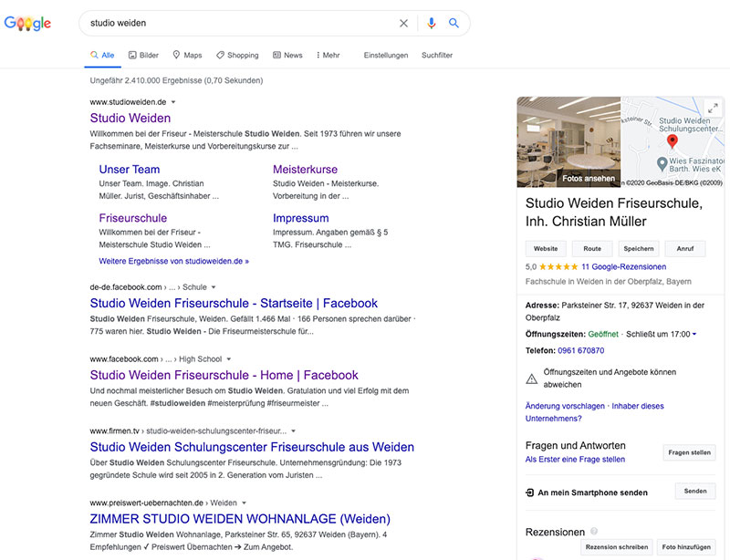This screenshot has height=560, width=730.
Task: Click the Website button
Action: 546,249
